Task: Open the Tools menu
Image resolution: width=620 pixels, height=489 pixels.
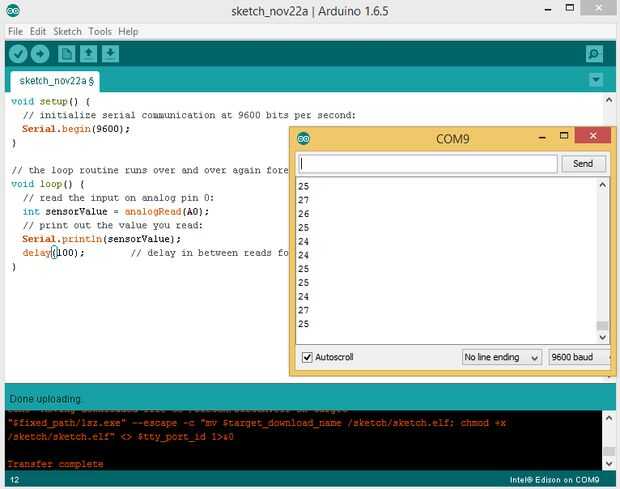Action: point(100,32)
